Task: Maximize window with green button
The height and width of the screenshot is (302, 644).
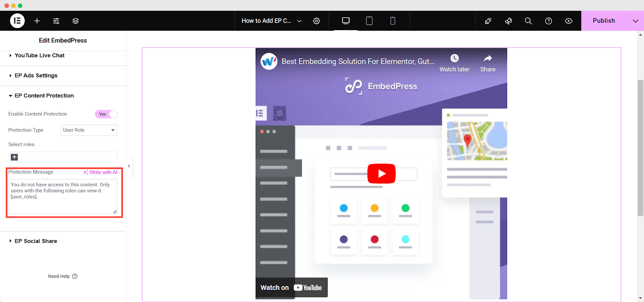Action: pos(20,6)
